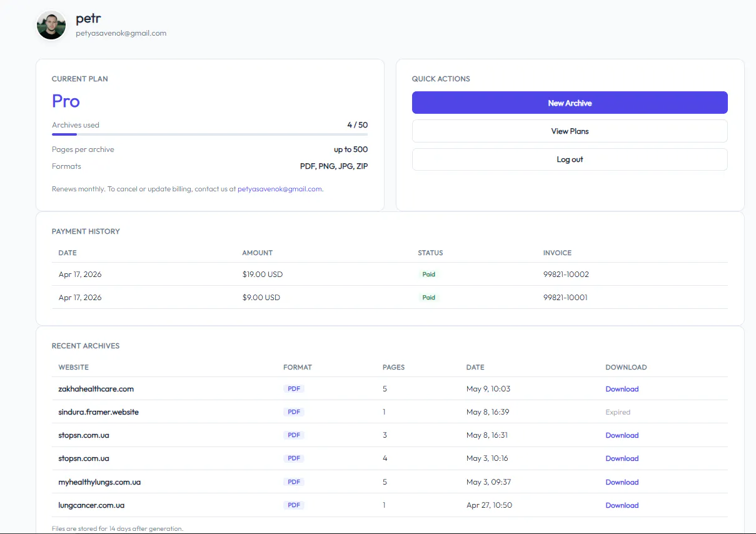Click the Archives used progress bar
Screen dimensions: 756x534
209,134
